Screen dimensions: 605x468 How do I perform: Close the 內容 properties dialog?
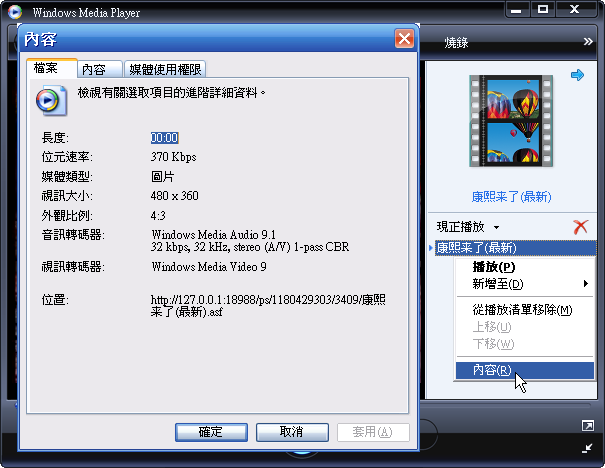[404, 39]
